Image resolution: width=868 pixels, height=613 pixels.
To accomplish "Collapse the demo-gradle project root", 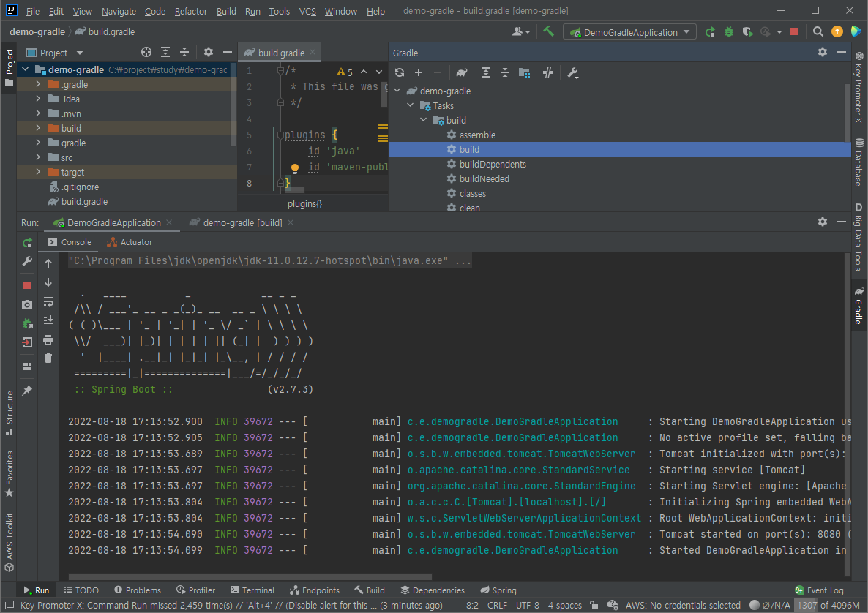I will coord(25,69).
